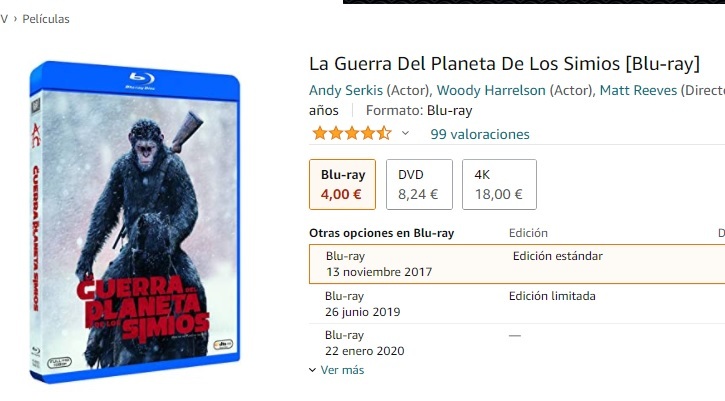Click the star rating icons
Viewport: 725px width, 401px height.
pyautogui.click(x=352, y=134)
